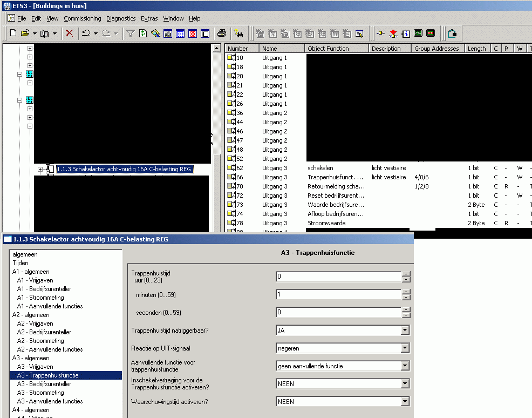Increase Trappenhuistijd uur spinner up arrow
532x418 pixels.
(406, 274)
